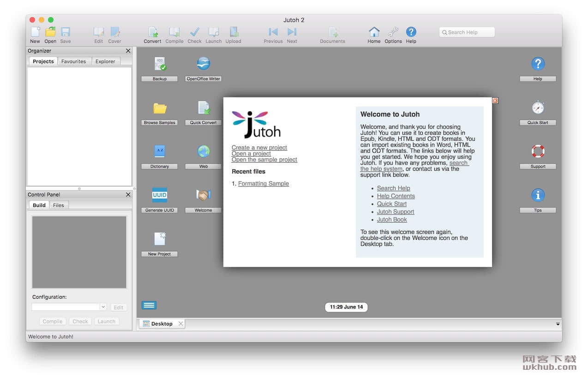The width and height of the screenshot is (588, 379).
Task: Close the Control Panel pane
Action: click(x=128, y=195)
